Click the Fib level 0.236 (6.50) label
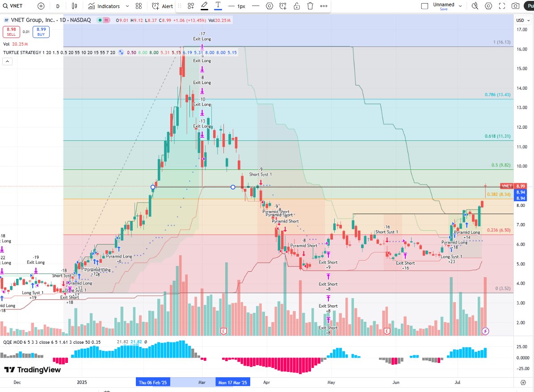The image size is (534, 392). (x=499, y=230)
